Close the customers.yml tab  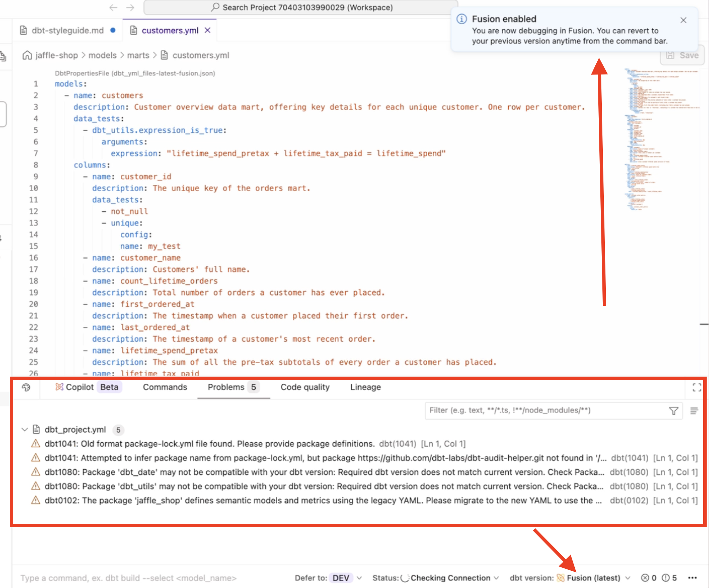(208, 30)
